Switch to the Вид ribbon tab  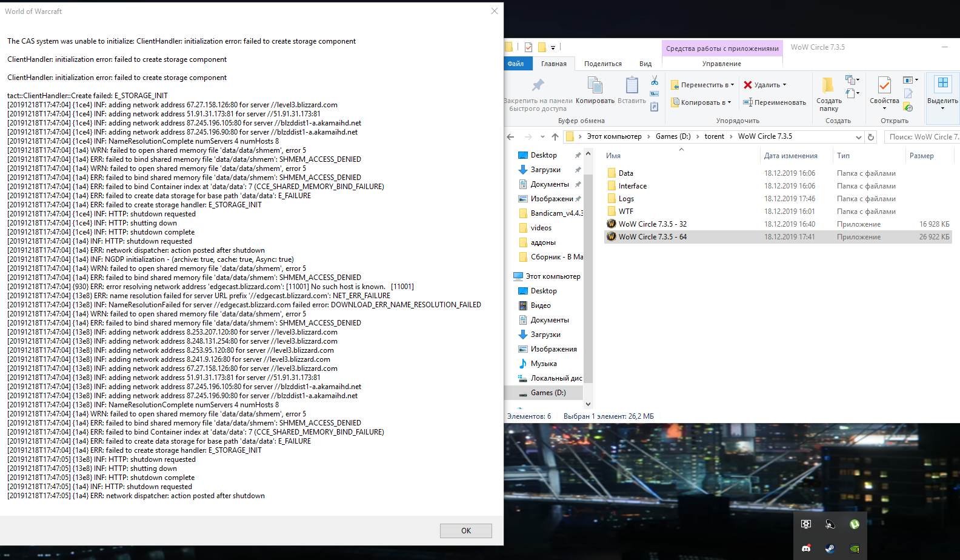tap(645, 64)
